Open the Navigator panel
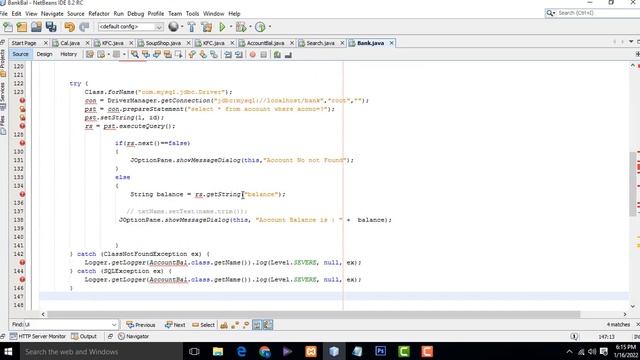This screenshot has height=360, width=640. click(133, 336)
